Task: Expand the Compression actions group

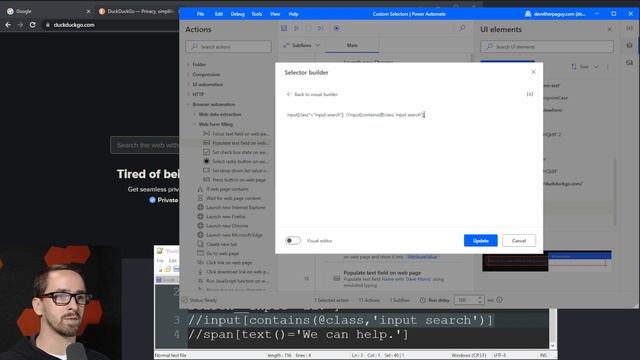Action: (x=189, y=74)
